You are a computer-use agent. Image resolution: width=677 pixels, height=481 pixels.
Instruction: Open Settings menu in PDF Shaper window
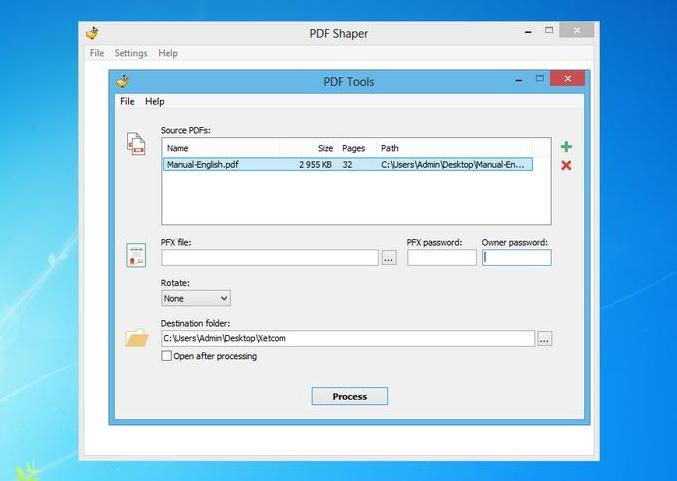[131, 53]
